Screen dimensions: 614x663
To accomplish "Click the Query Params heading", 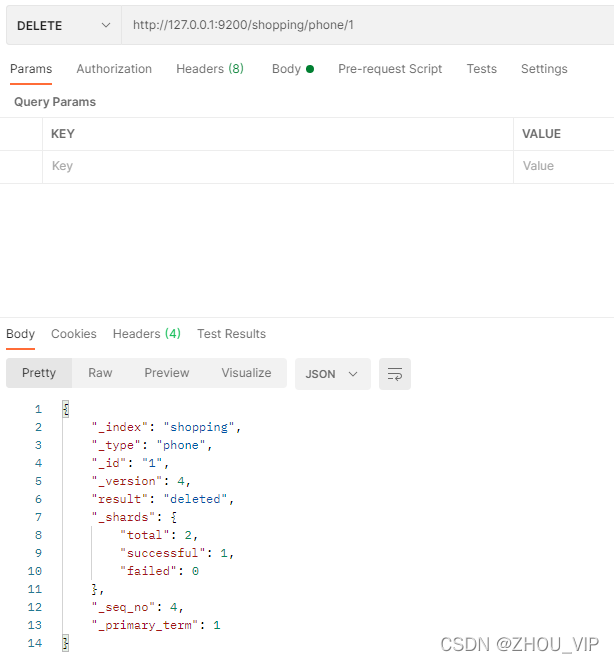I will pos(55,102).
